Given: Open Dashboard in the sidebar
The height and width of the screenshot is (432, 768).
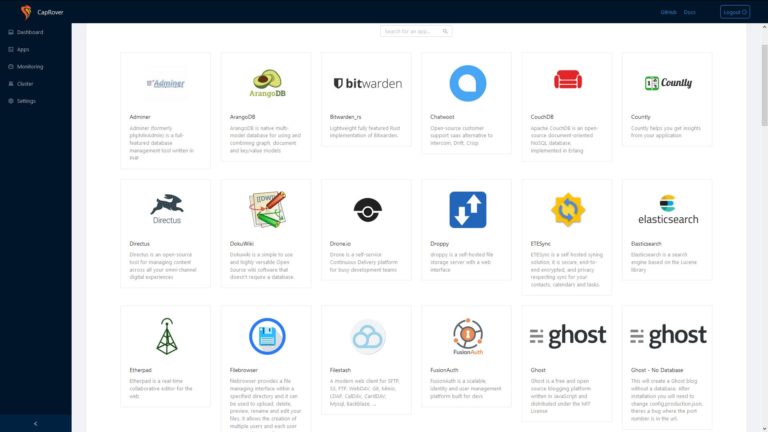Looking at the screenshot, I should click(29, 32).
